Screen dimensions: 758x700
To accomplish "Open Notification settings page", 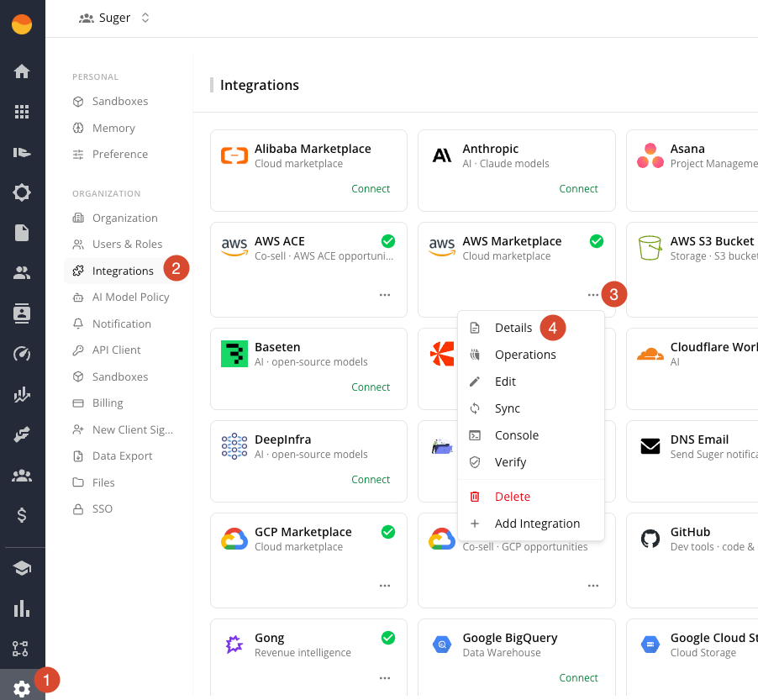I will coord(126,324).
